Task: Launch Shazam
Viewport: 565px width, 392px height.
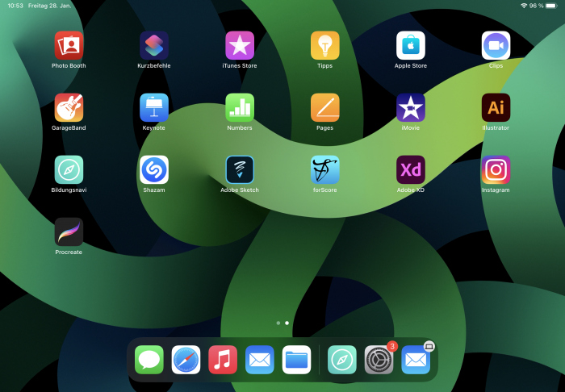Action: 154,170
